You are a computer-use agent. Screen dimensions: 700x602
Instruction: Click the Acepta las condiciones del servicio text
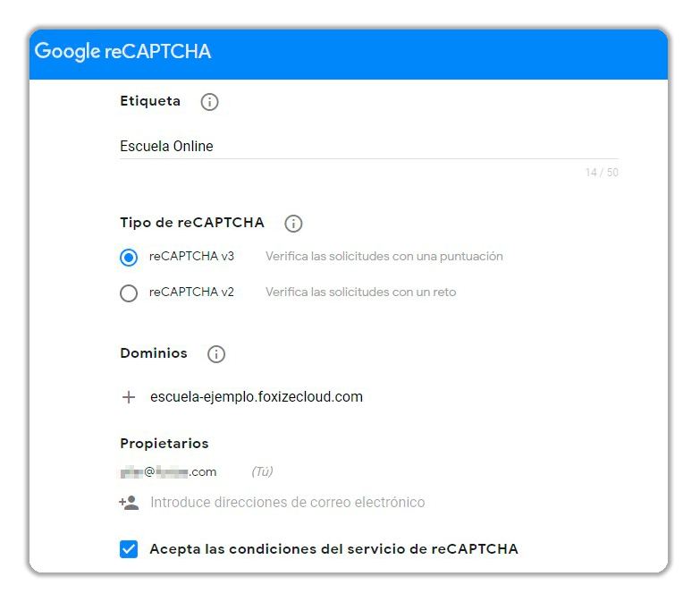point(334,549)
